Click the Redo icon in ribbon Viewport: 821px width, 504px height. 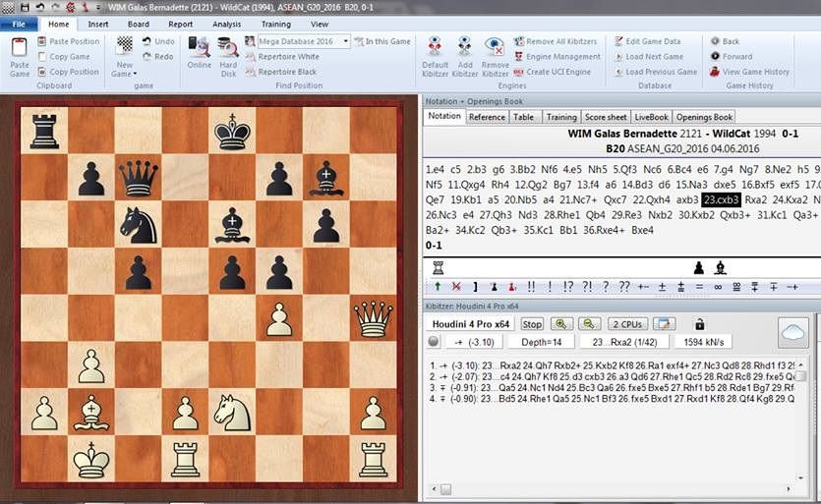[x=147, y=57]
